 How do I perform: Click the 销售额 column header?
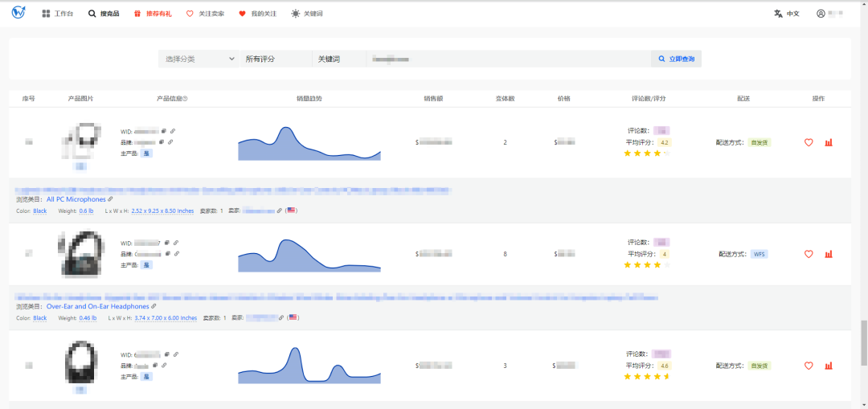point(433,99)
